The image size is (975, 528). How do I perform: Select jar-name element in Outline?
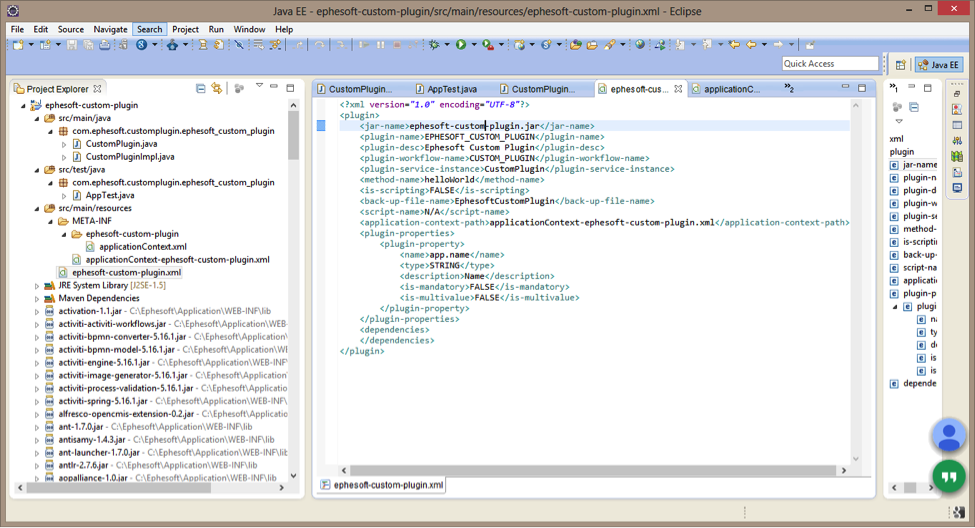(913, 165)
